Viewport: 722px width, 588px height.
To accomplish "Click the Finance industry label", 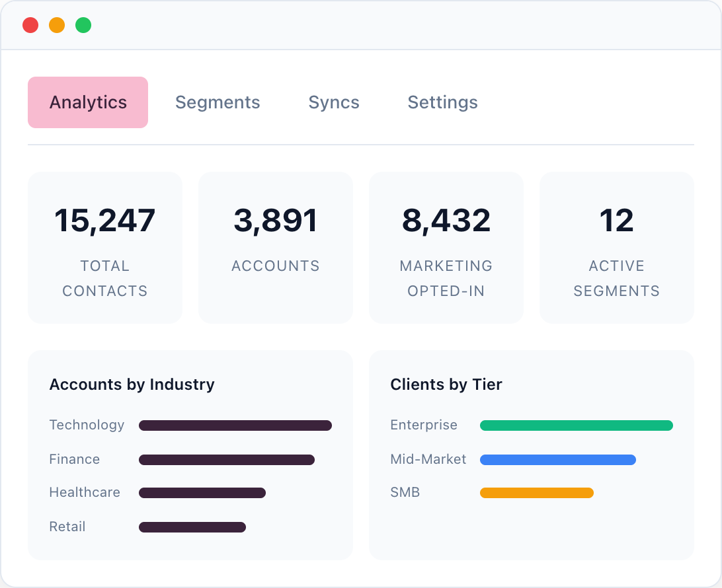I will tap(75, 459).
